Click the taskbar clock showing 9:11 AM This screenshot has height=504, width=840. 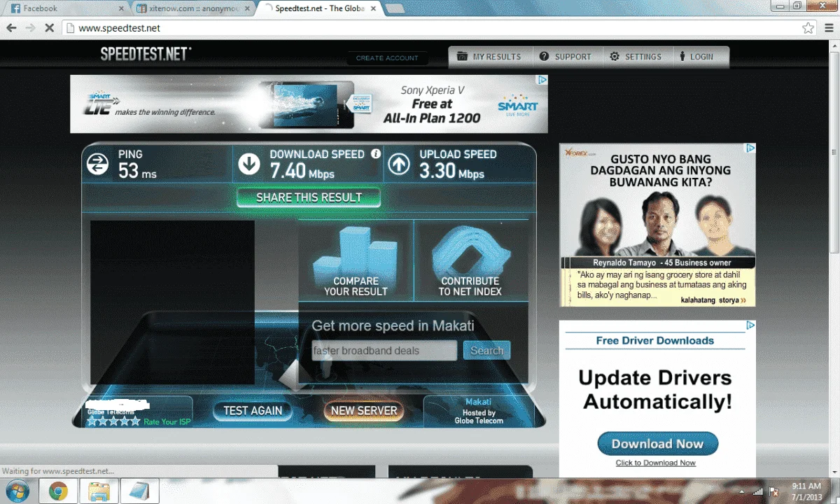tap(806, 491)
